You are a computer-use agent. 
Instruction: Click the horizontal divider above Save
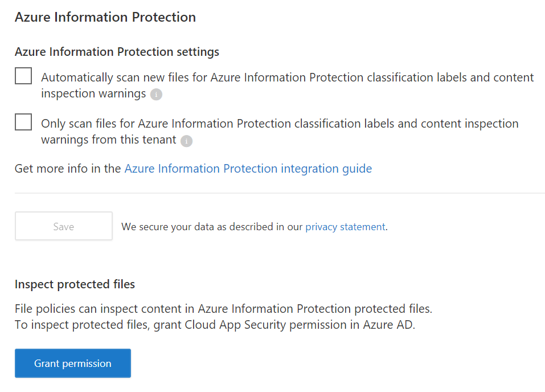coord(279,193)
